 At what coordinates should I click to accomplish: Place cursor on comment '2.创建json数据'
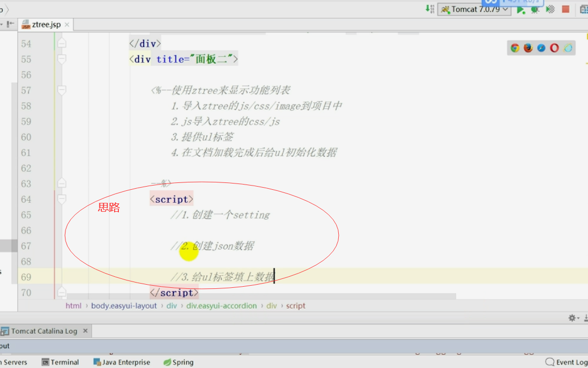pyautogui.click(x=212, y=246)
